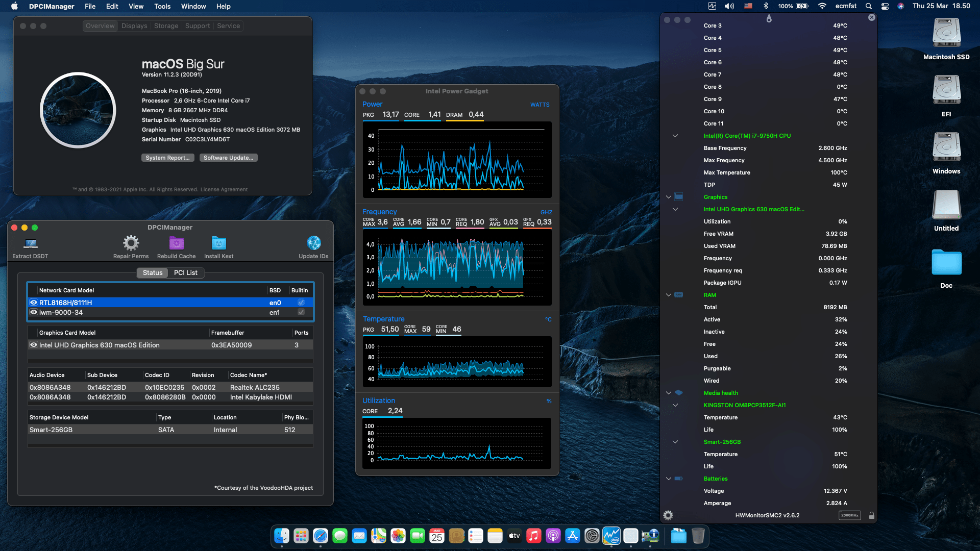Open the File menu
This screenshot has width=980, height=551.
pos(90,6)
